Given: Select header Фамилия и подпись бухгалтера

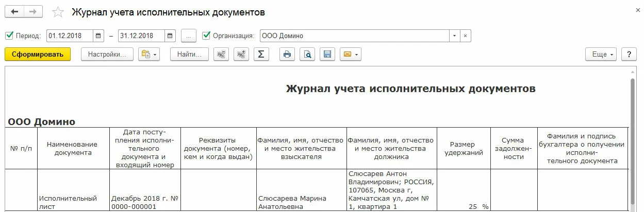Looking at the screenshot, I should pyautogui.click(x=583, y=148).
